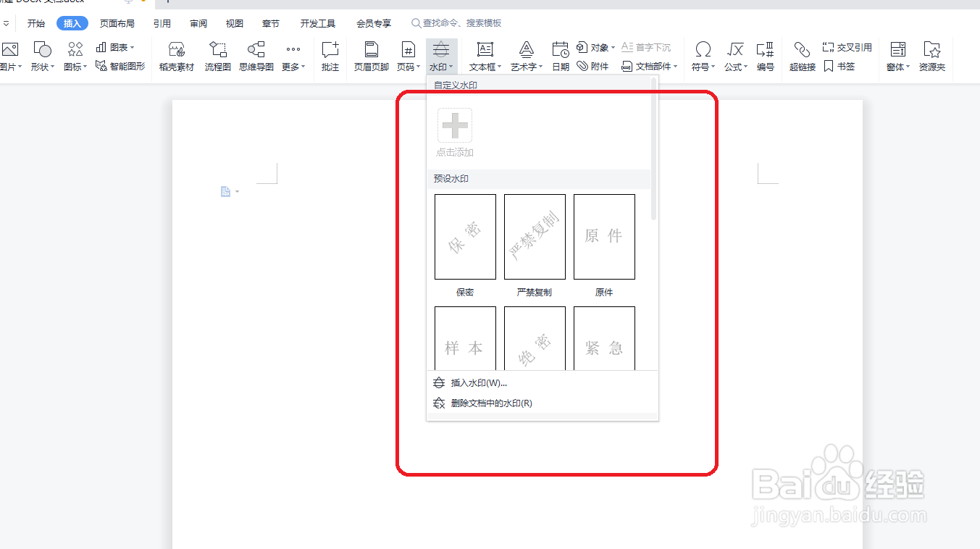Open the 页面布局 tab
Viewport: 980px width, 549px height.
coord(117,23)
